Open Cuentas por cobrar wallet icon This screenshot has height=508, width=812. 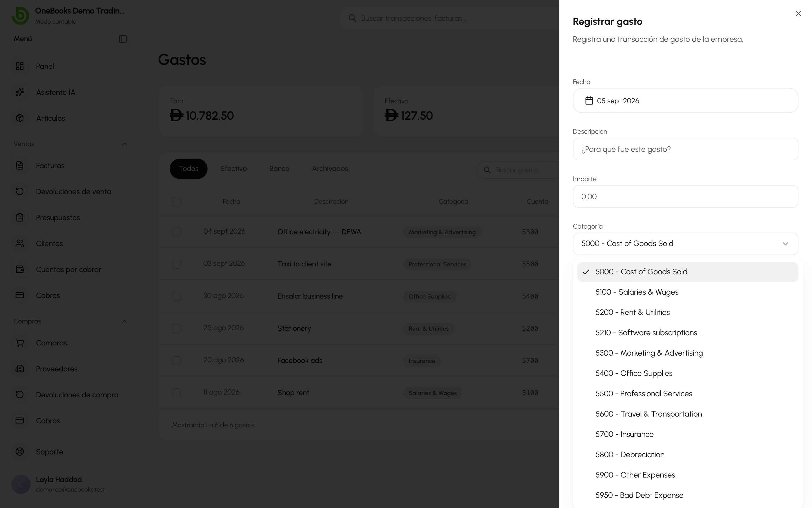point(20,269)
